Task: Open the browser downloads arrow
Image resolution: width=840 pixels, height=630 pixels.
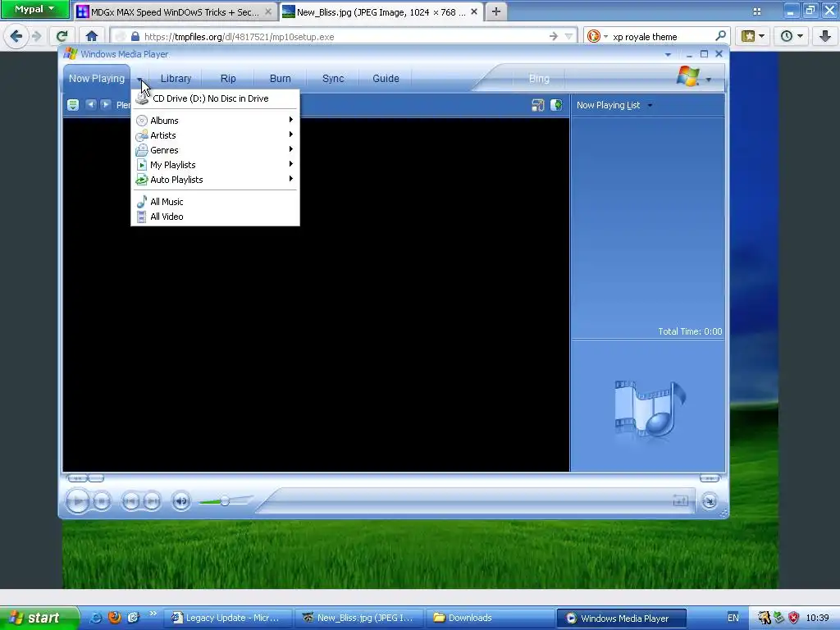Action: [825, 36]
